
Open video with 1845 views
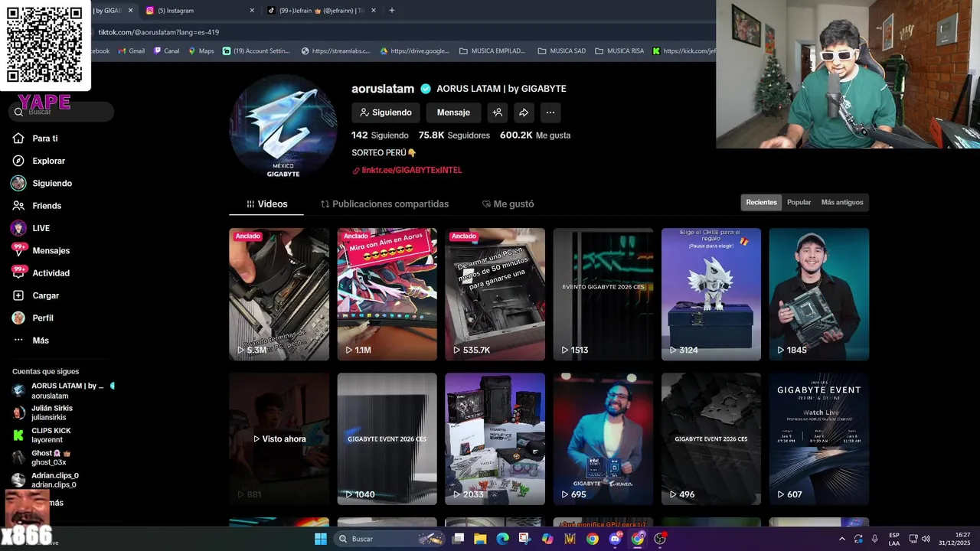coord(819,294)
